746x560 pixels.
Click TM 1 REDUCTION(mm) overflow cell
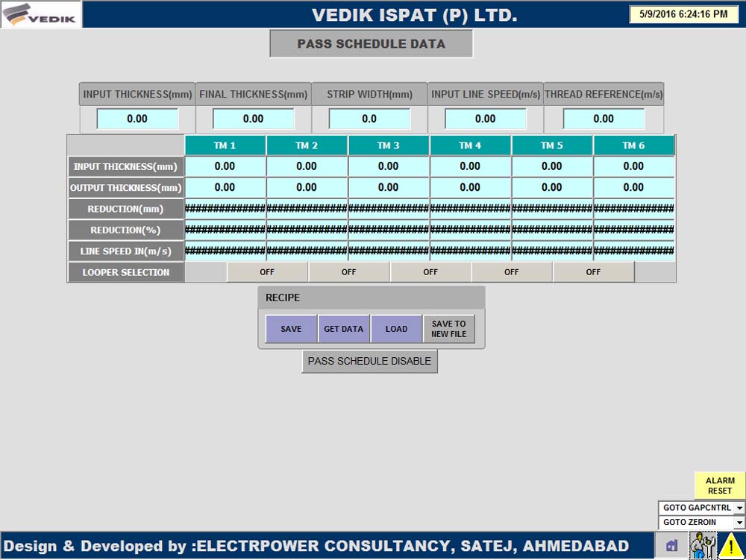225,208
